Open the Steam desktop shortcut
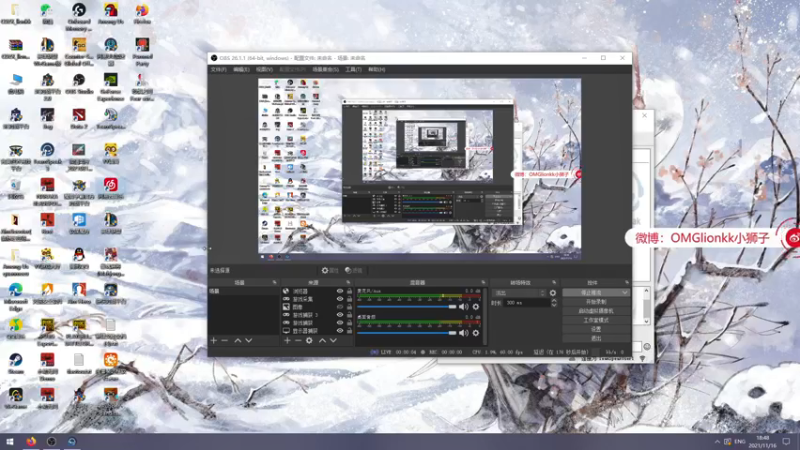Viewport: 800px width, 450px height. pos(15,363)
